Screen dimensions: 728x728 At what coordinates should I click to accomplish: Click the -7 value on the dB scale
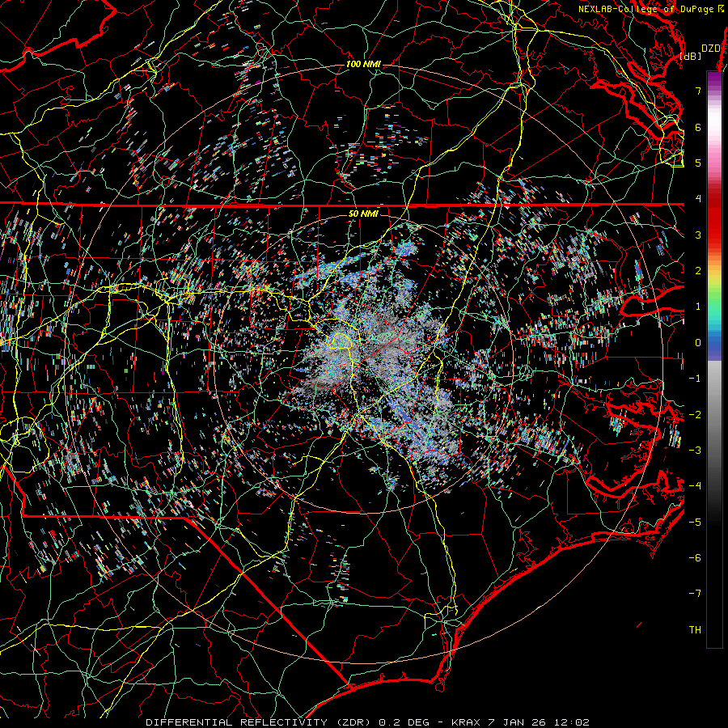point(695,594)
